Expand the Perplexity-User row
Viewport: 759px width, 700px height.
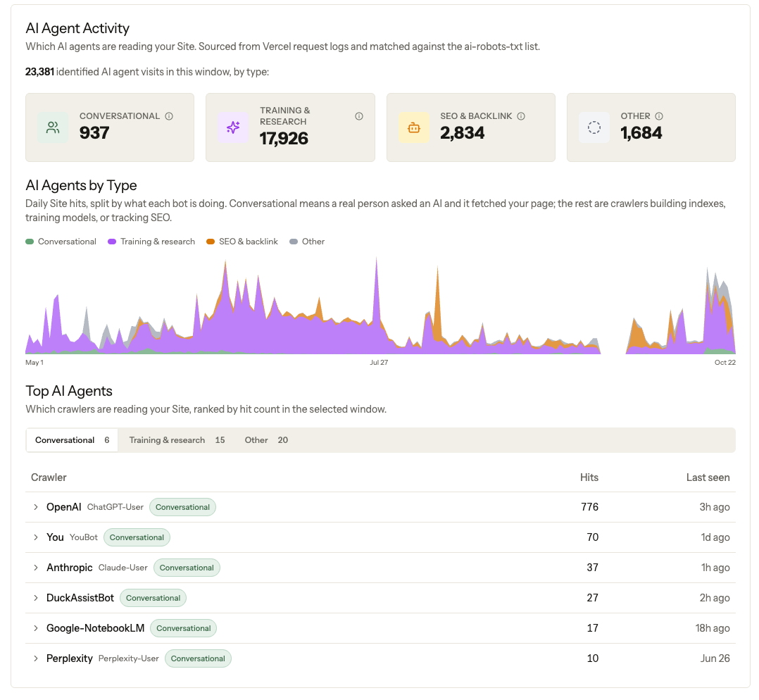[36, 658]
